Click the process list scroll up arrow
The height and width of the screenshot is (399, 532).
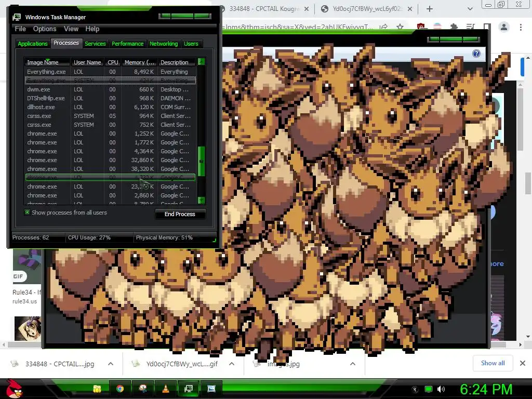pos(201,62)
